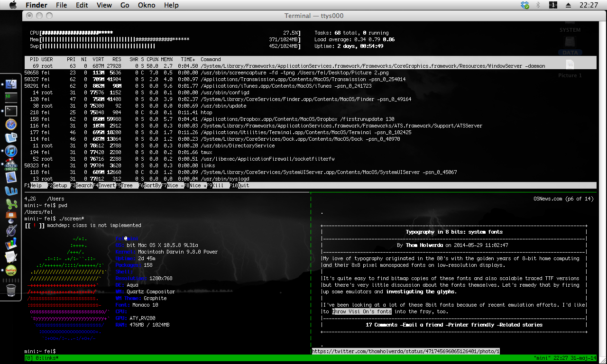Click F10 Quit in htop footer
The height and width of the screenshot is (364, 607).
coord(239,185)
